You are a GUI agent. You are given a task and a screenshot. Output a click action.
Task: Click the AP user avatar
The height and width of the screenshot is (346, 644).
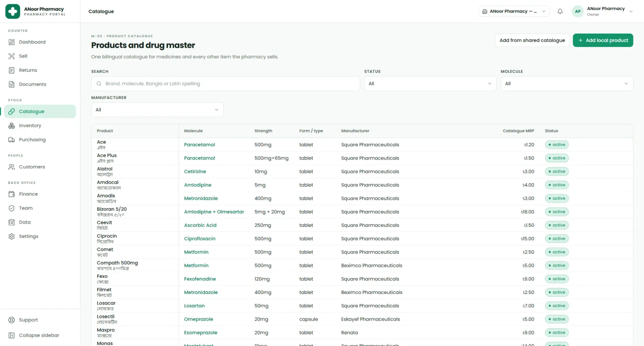tap(578, 12)
